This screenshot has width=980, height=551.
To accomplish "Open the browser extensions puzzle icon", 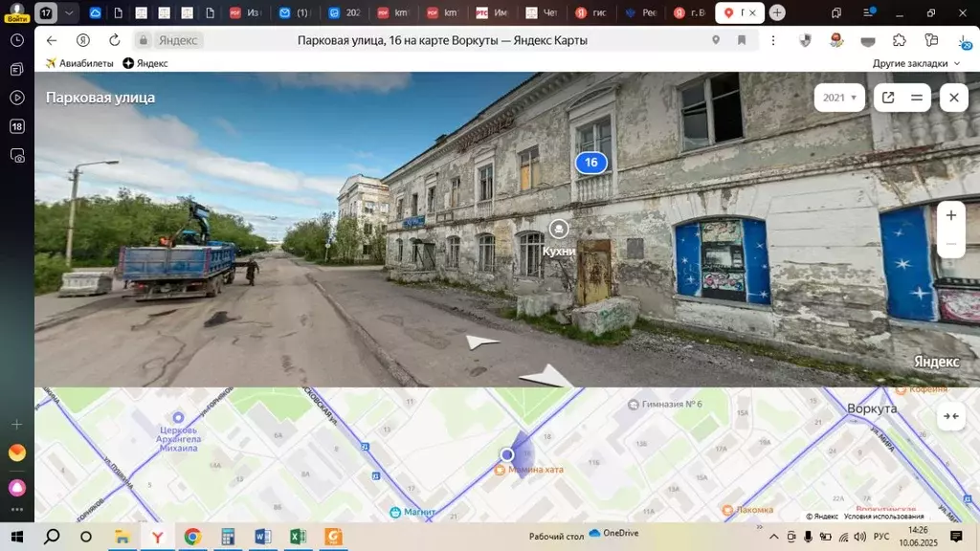I will click(900, 40).
